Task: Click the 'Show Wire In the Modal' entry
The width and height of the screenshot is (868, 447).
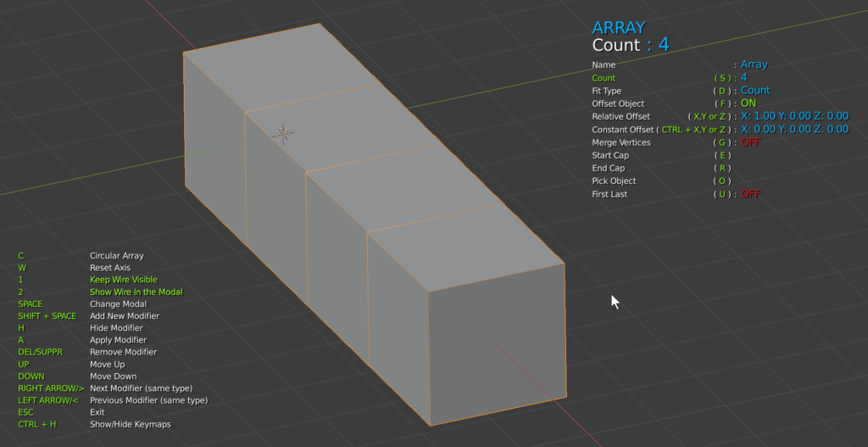Action: pos(136,292)
